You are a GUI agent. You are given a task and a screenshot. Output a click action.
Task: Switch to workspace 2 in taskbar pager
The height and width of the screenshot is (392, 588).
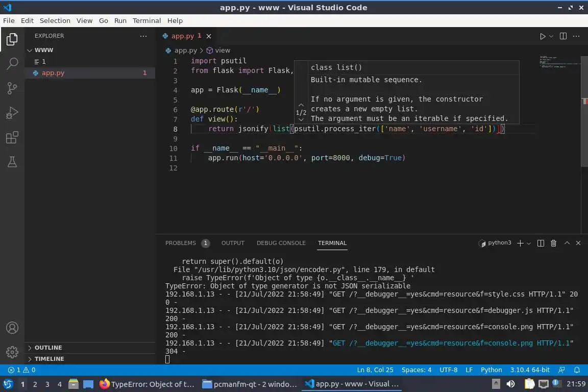[35, 384]
